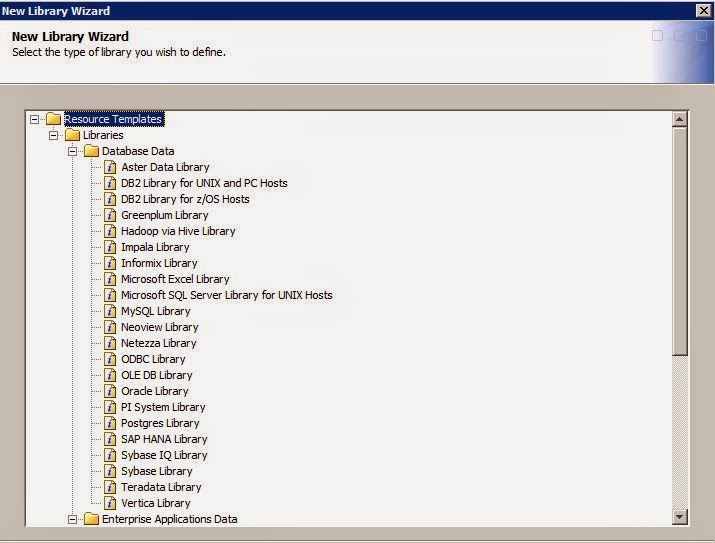Click the vertical scrollbar thumb
The height and width of the screenshot is (543, 715).
[x=679, y=242]
